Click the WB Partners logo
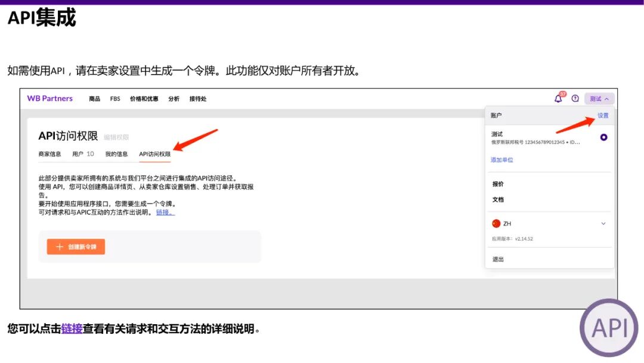The width and height of the screenshot is (644, 363). (x=49, y=99)
